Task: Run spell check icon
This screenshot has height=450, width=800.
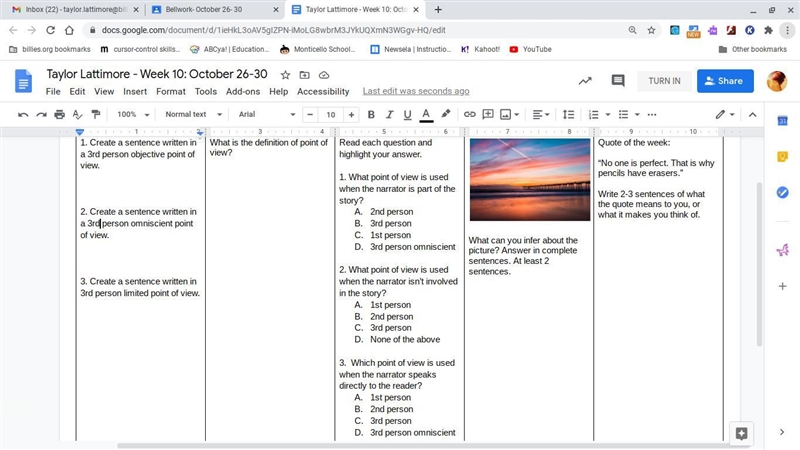Action: point(78,115)
